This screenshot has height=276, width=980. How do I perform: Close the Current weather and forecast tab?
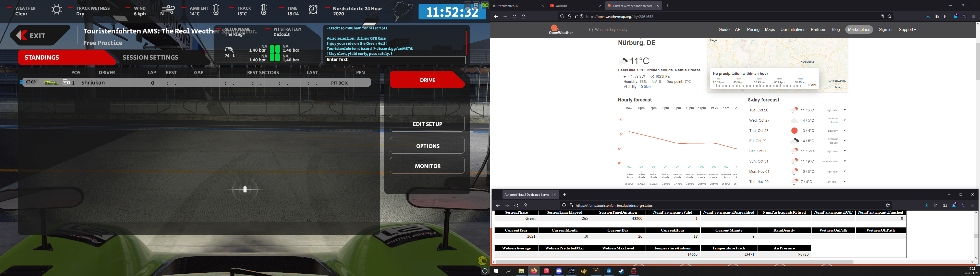point(657,6)
